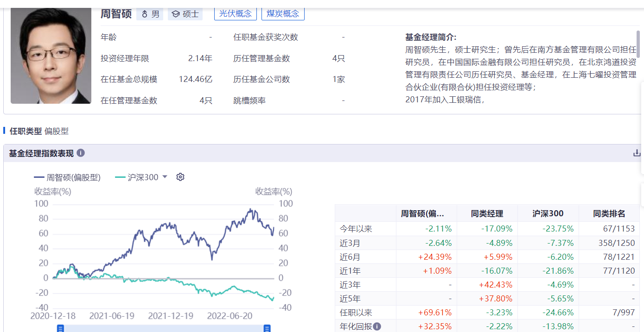The height and width of the screenshot is (332, 644).
Task: Download the fund manager index chart
Action: pos(637,153)
